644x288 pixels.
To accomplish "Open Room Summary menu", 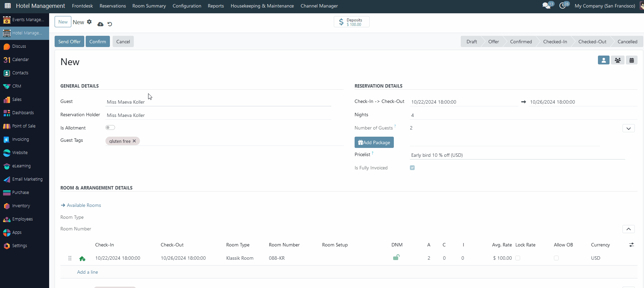I will [x=149, y=6].
